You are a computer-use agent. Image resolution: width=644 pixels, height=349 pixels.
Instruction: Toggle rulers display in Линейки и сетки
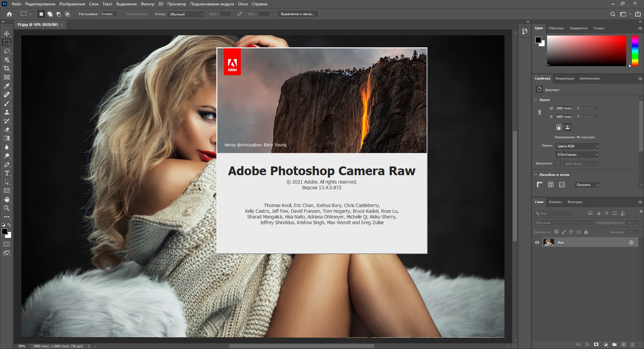pos(540,185)
